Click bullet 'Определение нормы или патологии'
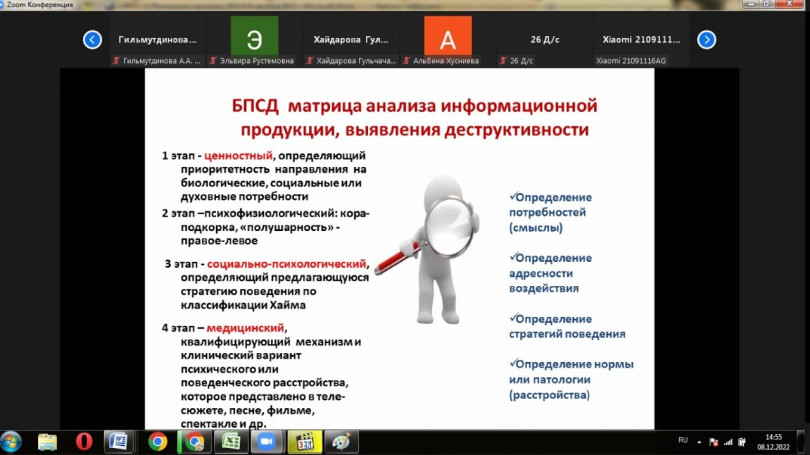 [571, 379]
